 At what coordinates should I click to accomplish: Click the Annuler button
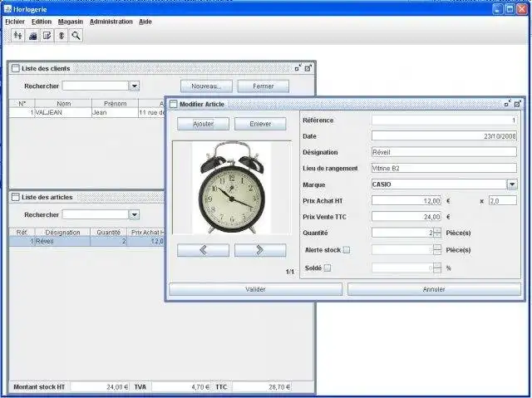click(x=434, y=289)
